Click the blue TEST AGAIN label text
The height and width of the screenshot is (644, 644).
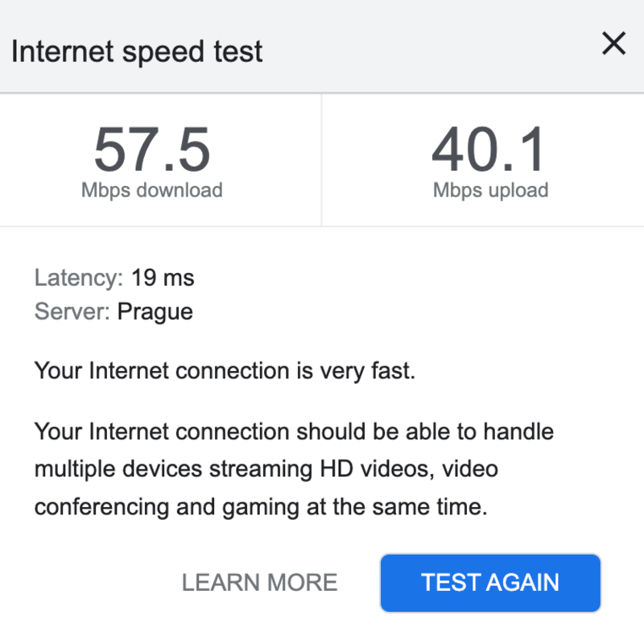[489, 582]
